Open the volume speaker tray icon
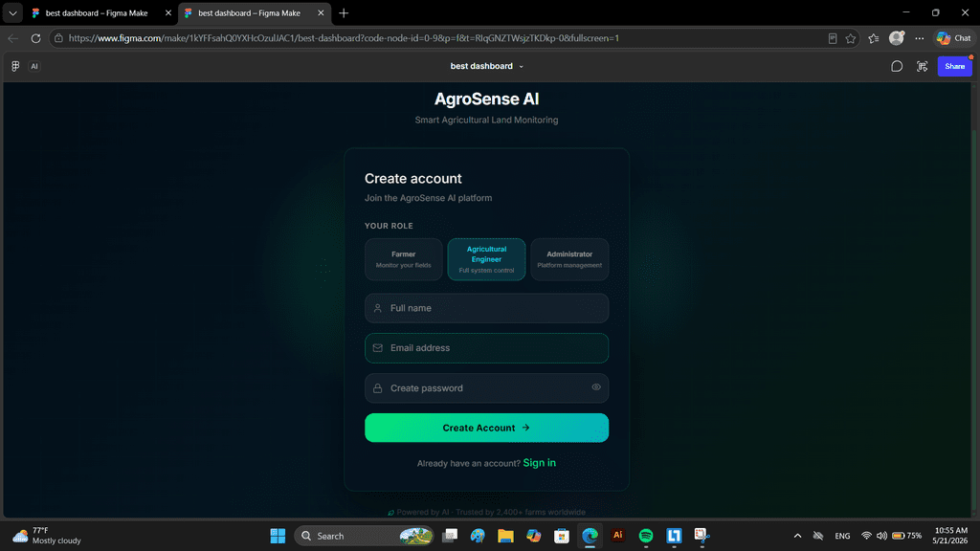This screenshot has width=980, height=551. (881, 536)
